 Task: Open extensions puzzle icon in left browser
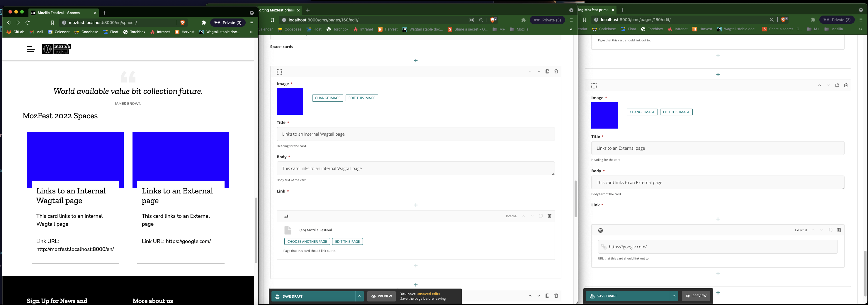click(204, 23)
